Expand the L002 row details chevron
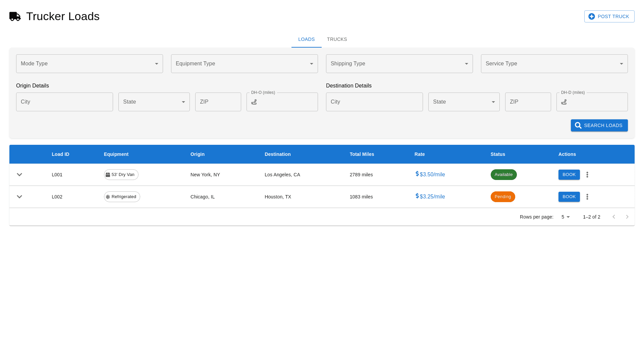The height and width of the screenshot is (362, 644). (19, 197)
